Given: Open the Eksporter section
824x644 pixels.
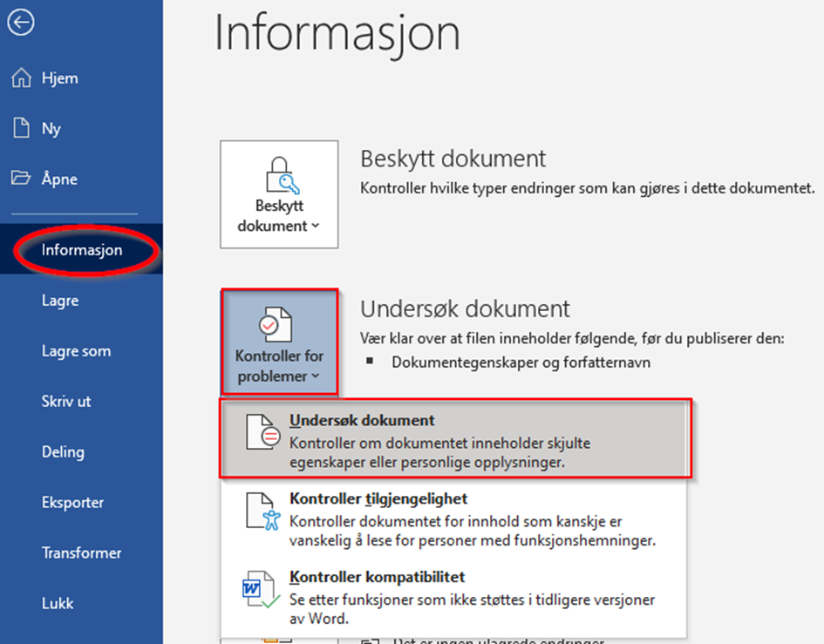Looking at the screenshot, I should tap(72, 503).
